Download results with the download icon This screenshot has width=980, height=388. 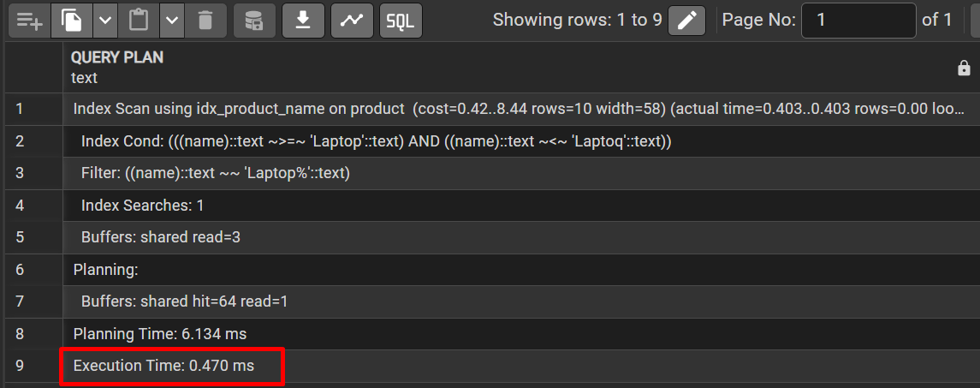(x=303, y=20)
